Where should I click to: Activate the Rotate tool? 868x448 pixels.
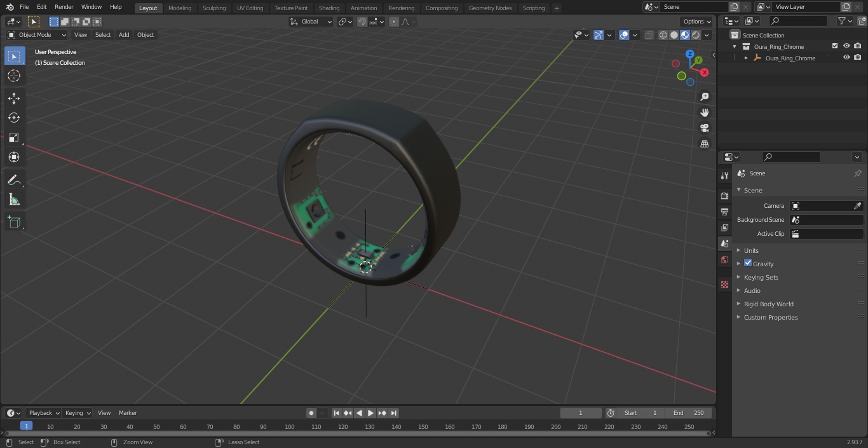[x=14, y=118]
